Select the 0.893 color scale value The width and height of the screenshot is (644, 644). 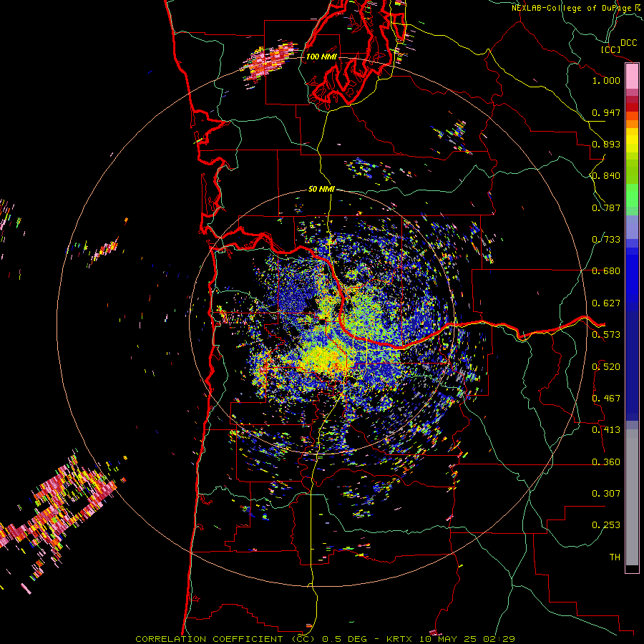click(606, 144)
